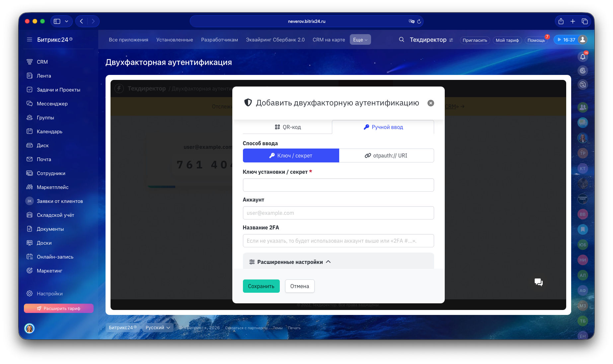
Task: Open CRM from the left sidebar
Action: (x=42, y=62)
